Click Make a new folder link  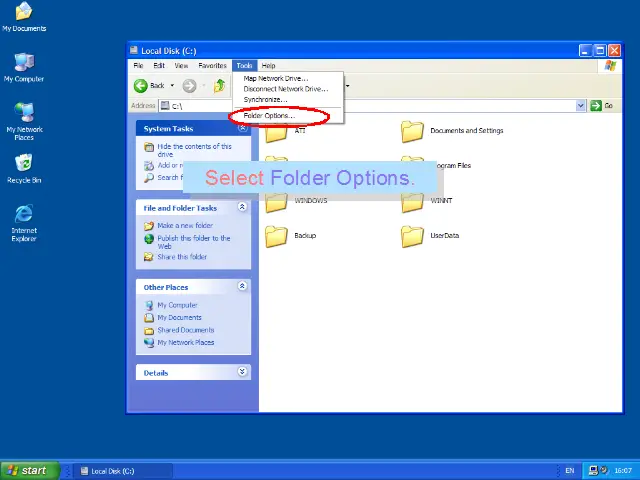pyautogui.click(x=185, y=226)
